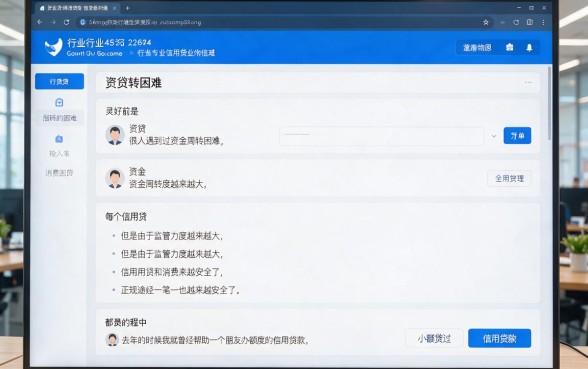
Task: Open the browser three-dot menu
Action: (543, 22)
